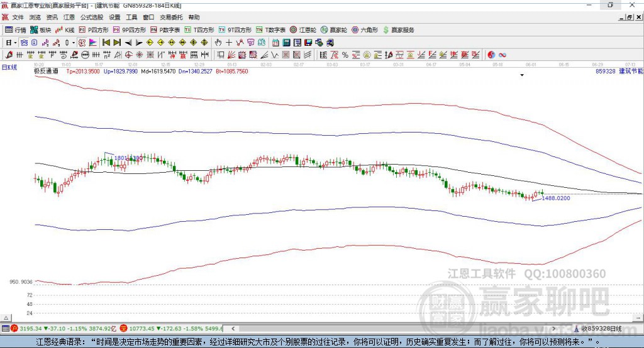Click the horizontal scrollbar right arrow
The image size is (644, 348).
553,329
